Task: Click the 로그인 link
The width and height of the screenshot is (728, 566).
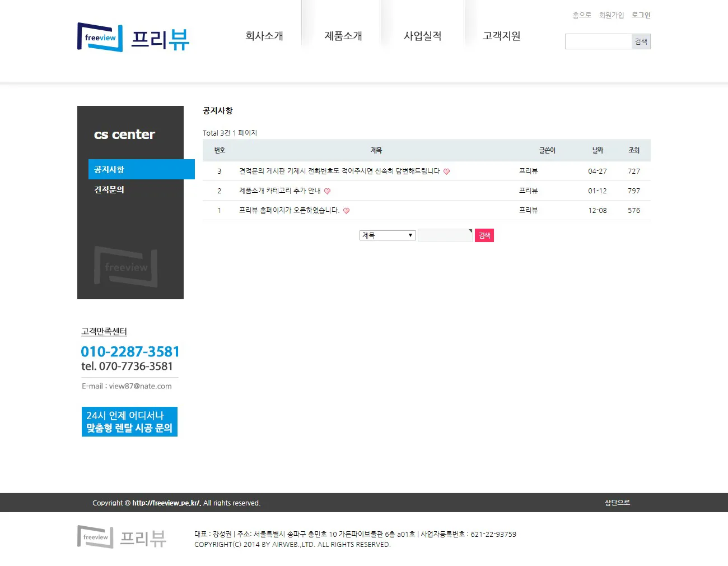Action: coord(641,15)
